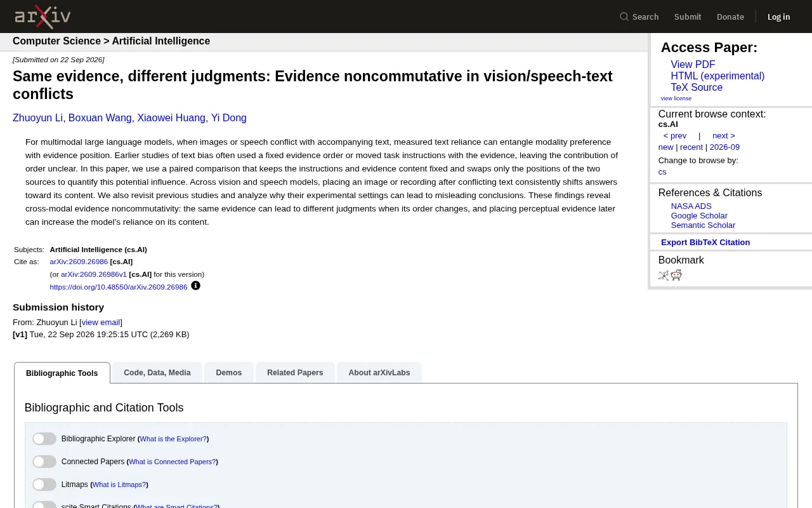
Task: Click the view license link
Action: point(676,98)
